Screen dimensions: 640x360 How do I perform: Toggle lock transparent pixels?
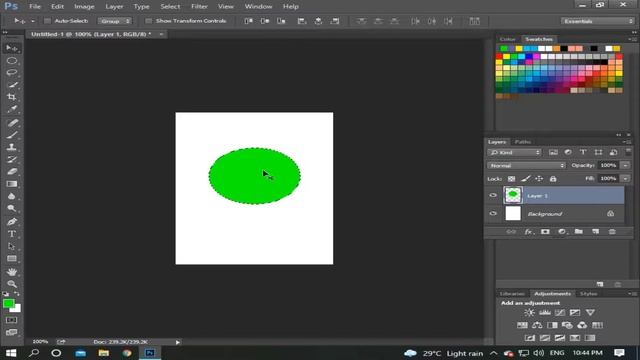click(511, 178)
